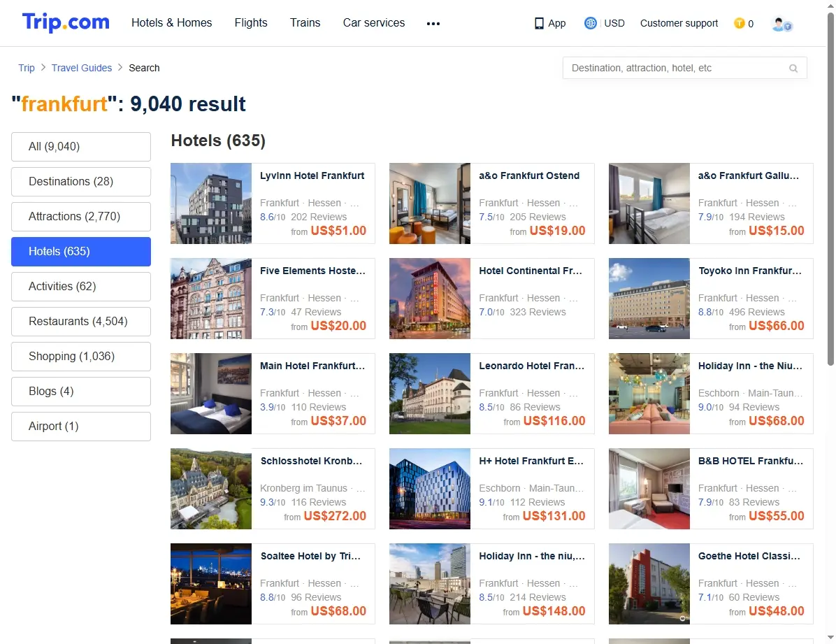This screenshot has width=836, height=644.
Task: Click H+ Hotel Frankfurt title
Action: click(531, 461)
